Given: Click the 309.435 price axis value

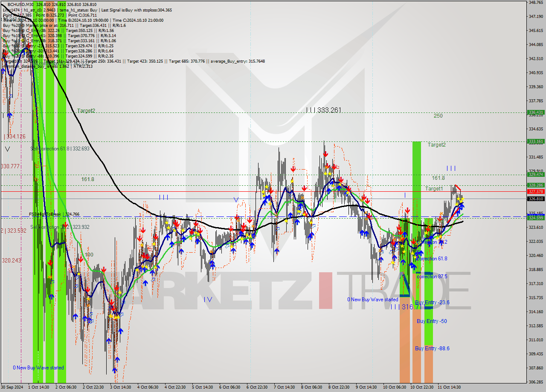Looking at the screenshot, I should pos(535,354).
